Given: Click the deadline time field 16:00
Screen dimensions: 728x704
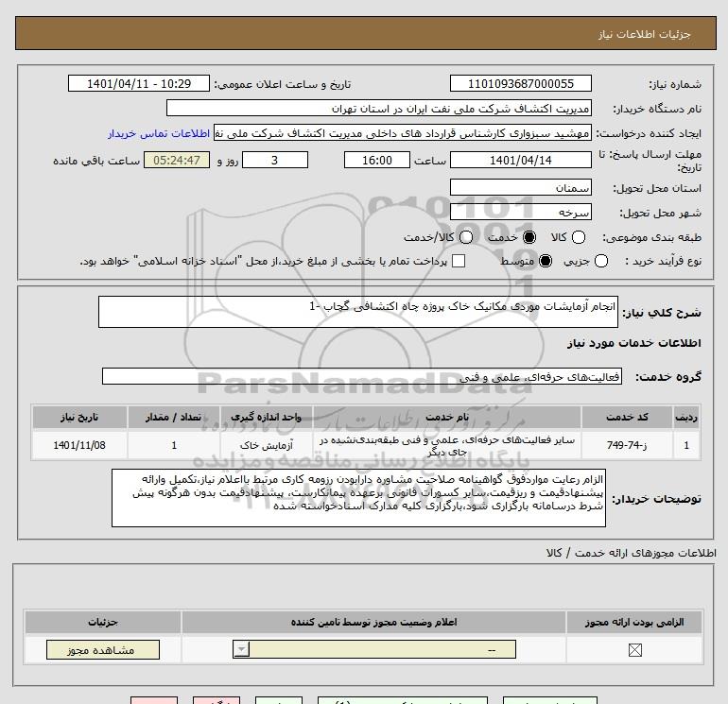Looking at the screenshot, I should (377, 160).
